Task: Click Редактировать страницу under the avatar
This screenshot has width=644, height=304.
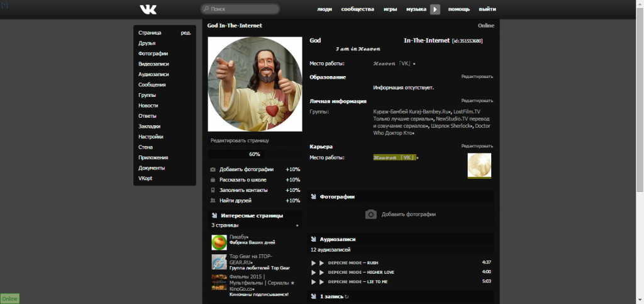Action: point(240,140)
